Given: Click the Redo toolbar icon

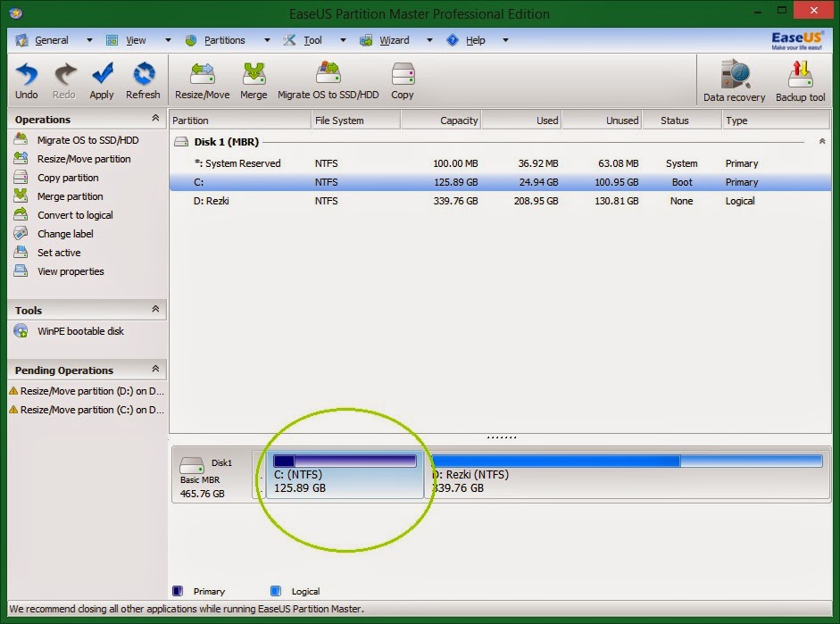Looking at the screenshot, I should click(x=64, y=74).
